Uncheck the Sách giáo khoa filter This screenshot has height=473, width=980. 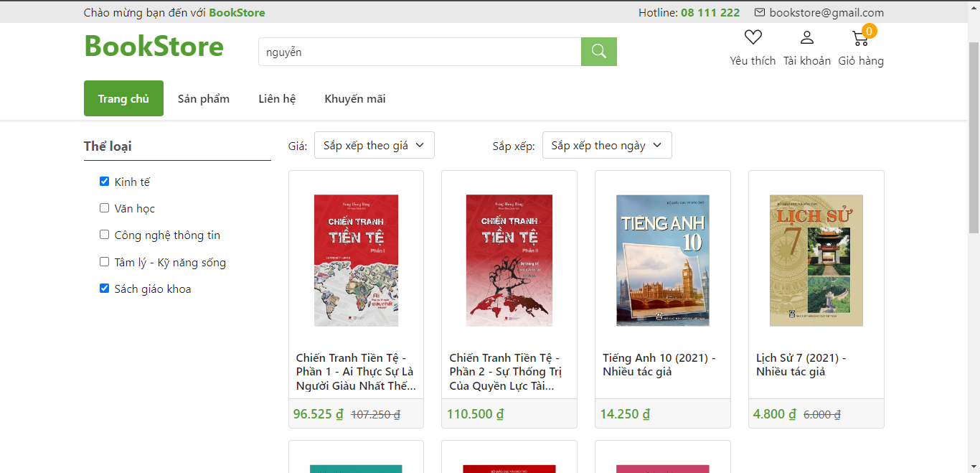[x=104, y=288]
